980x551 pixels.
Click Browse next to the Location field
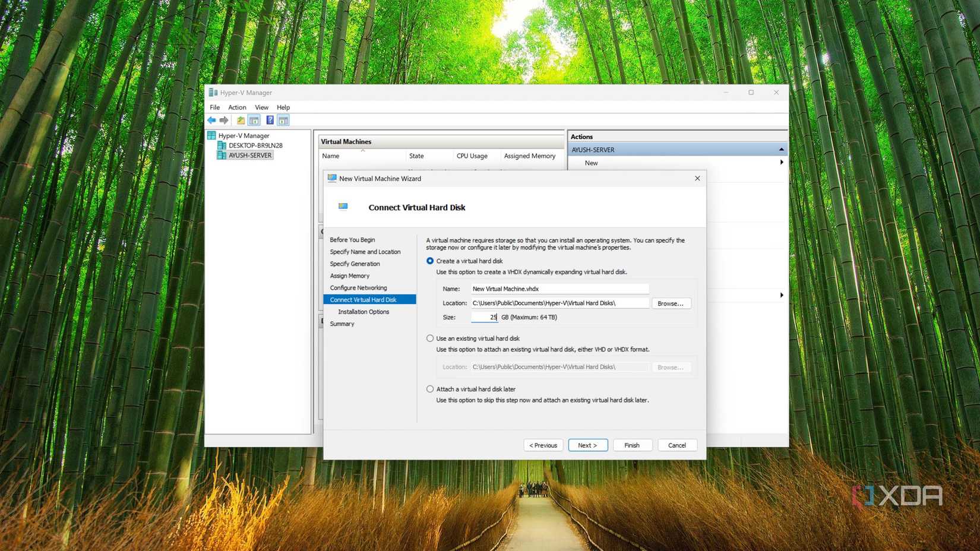(671, 303)
